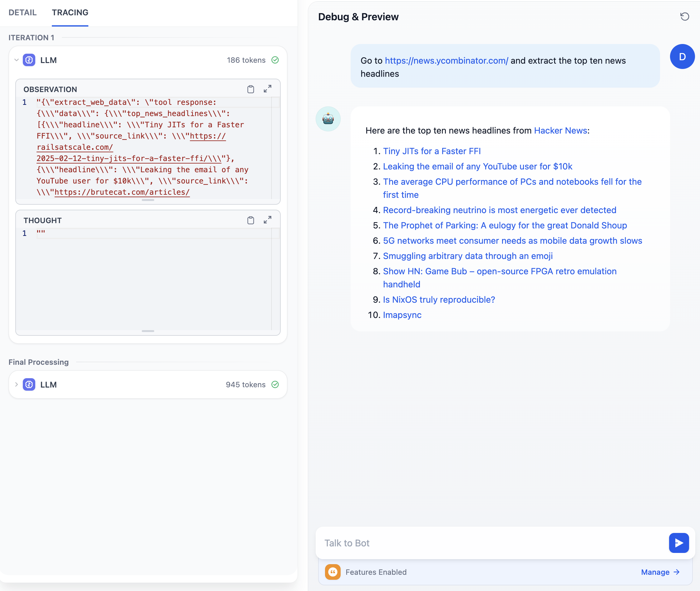
Task: Click the green success check beside 945 tokens
Action: pyautogui.click(x=275, y=385)
